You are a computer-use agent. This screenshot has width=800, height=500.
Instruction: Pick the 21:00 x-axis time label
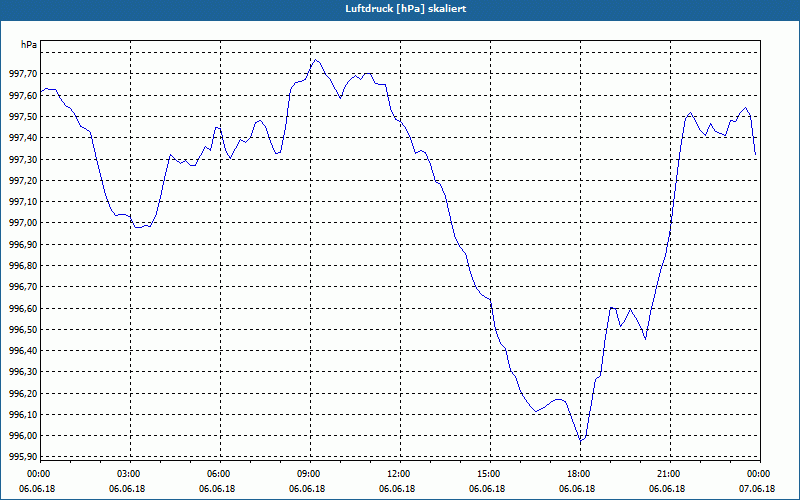pyautogui.click(x=667, y=474)
